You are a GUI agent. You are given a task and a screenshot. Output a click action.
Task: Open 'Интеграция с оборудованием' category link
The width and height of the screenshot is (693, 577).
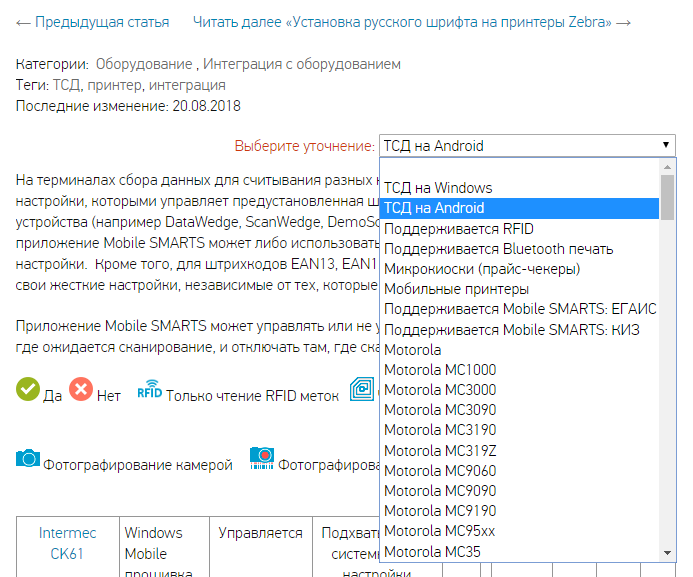coord(302,64)
